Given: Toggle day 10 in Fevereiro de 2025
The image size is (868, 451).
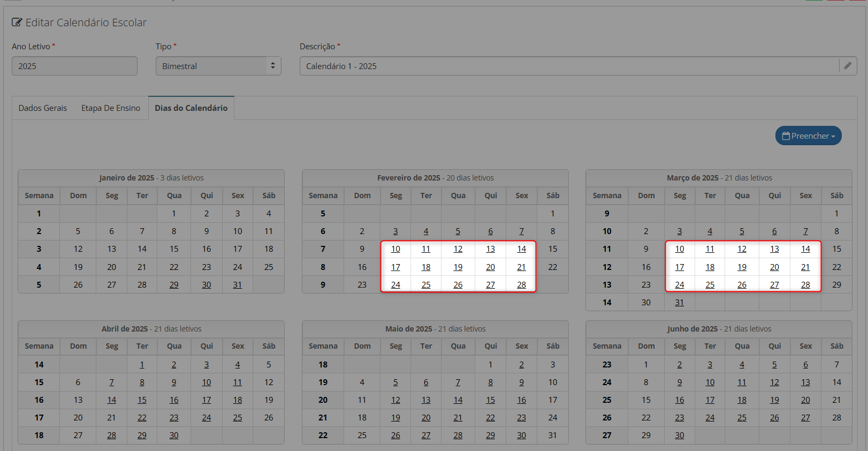Looking at the screenshot, I should pos(395,249).
